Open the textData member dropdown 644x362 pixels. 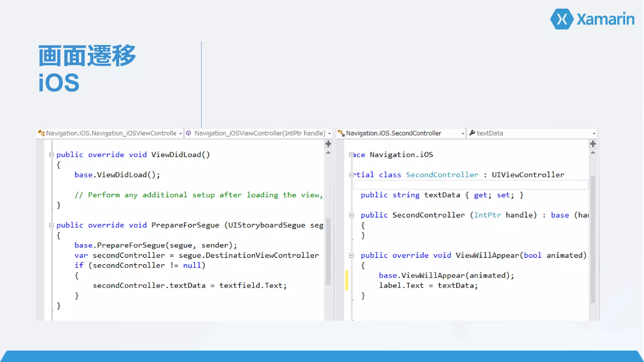click(x=594, y=134)
